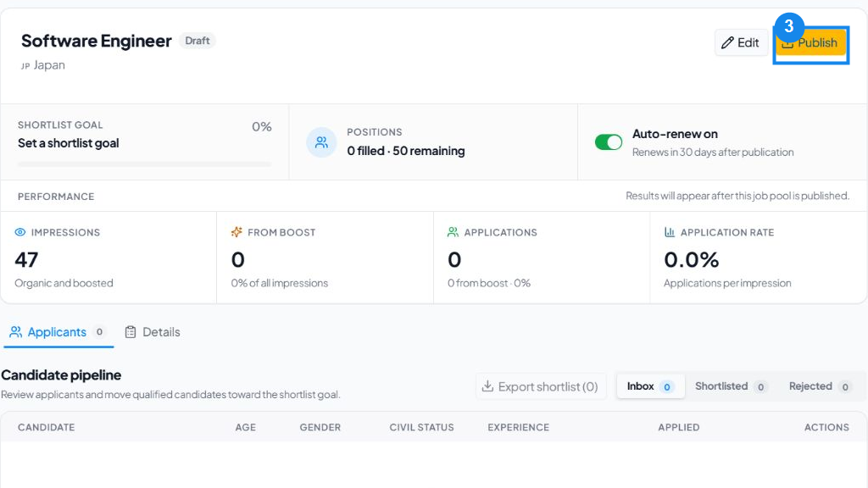
Task: Click the AGE column header
Action: click(x=245, y=427)
